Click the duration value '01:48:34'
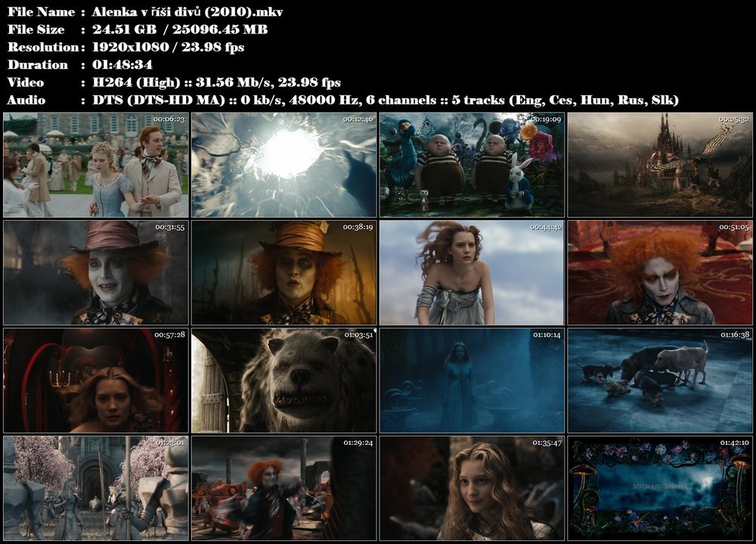Viewport: 756px width, 544px height. [122, 64]
